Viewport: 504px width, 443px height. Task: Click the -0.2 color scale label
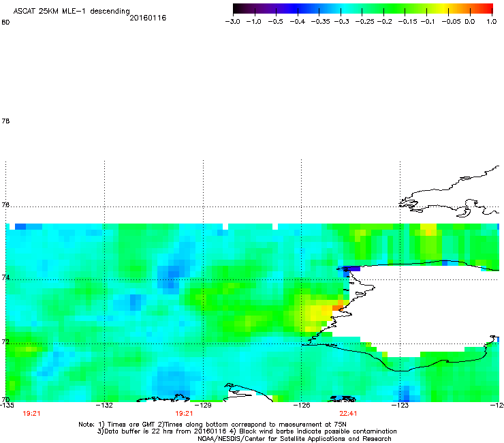point(384,22)
